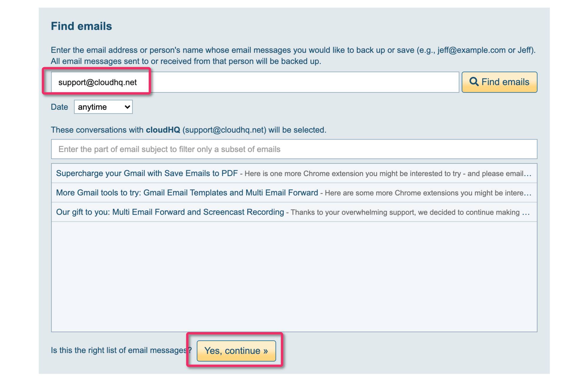
Task: Click the cloudHQ bold name in the selection notice
Action: [x=163, y=130]
